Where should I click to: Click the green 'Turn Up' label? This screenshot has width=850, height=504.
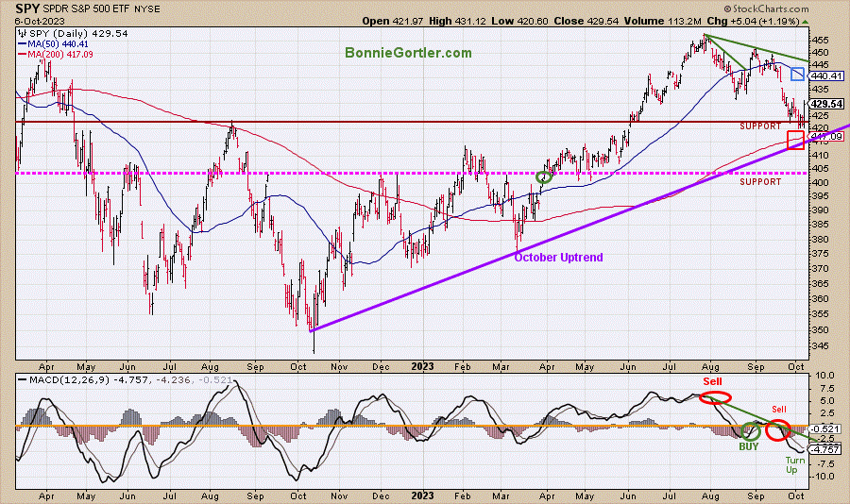[794, 465]
